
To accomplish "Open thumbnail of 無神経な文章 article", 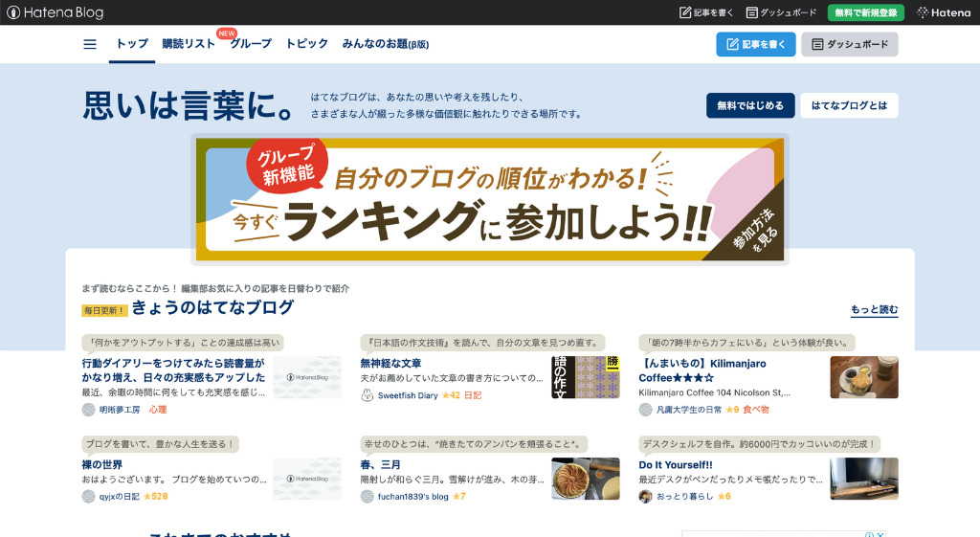I will pyautogui.click(x=585, y=377).
